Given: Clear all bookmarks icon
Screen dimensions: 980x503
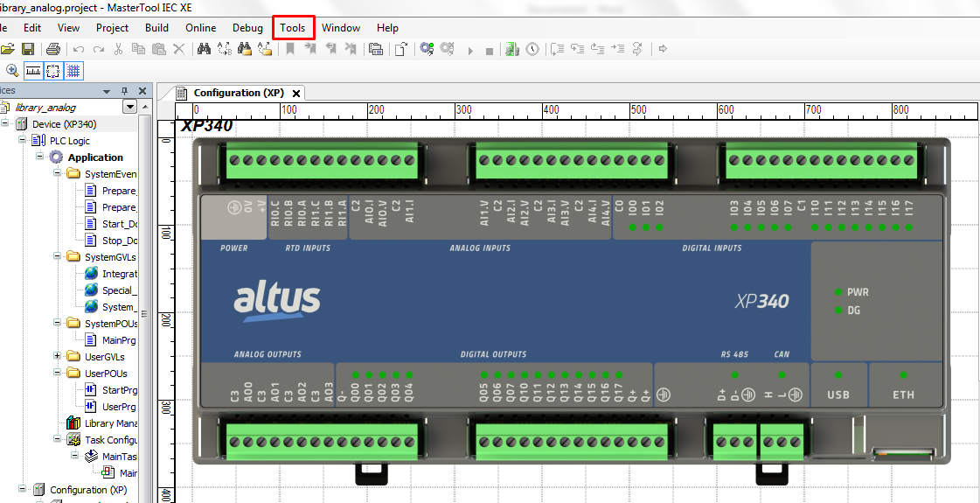Looking at the screenshot, I should tap(351, 49).
